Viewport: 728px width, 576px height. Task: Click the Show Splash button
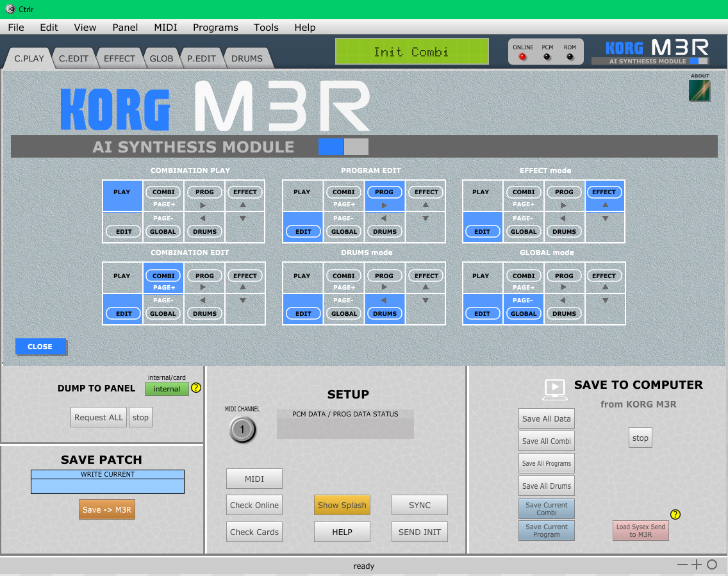[342, 505]
